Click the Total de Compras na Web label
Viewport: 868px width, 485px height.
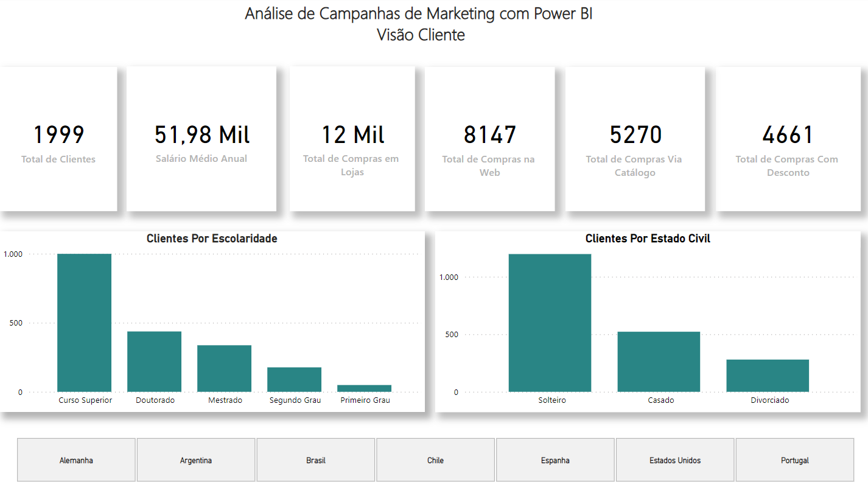[489, 166]
